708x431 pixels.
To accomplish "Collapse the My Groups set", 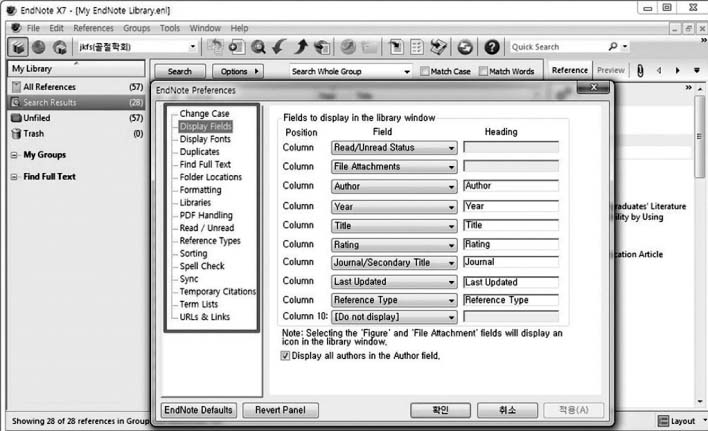I will (14, 155).
